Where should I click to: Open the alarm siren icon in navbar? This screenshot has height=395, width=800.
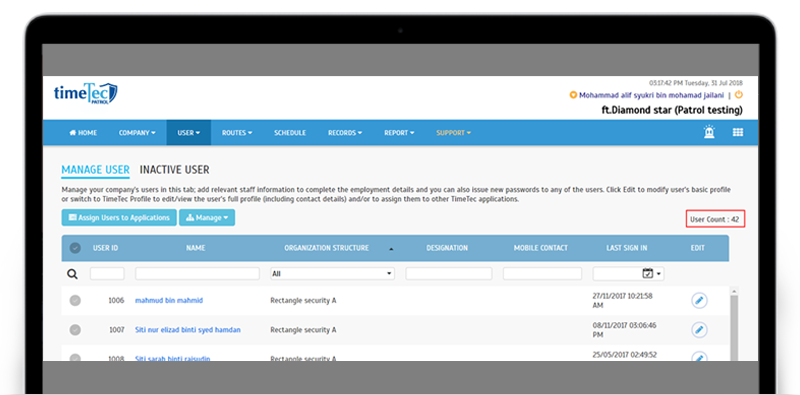click(x=709, y=132)
